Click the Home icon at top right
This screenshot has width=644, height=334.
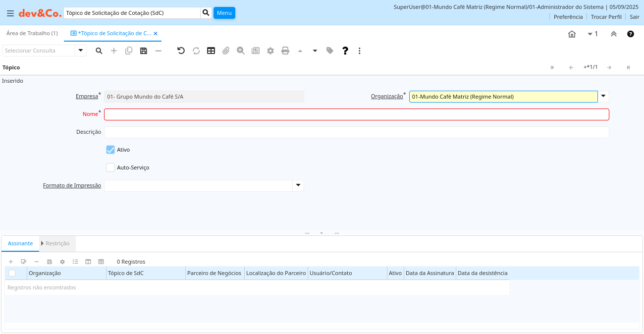click(572, 34)
